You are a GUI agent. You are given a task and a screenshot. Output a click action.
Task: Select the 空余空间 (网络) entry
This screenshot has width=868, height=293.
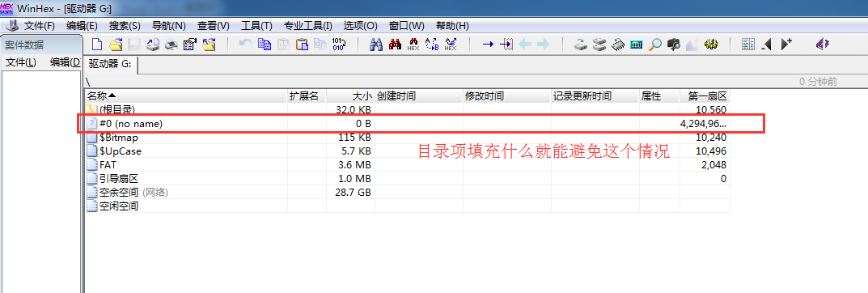click(407, 193)
